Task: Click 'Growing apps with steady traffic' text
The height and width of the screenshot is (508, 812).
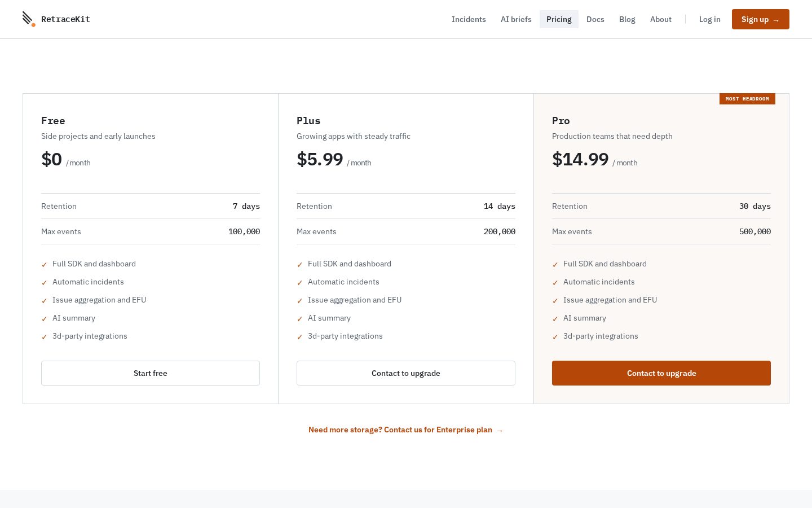Action: [354, 137]
